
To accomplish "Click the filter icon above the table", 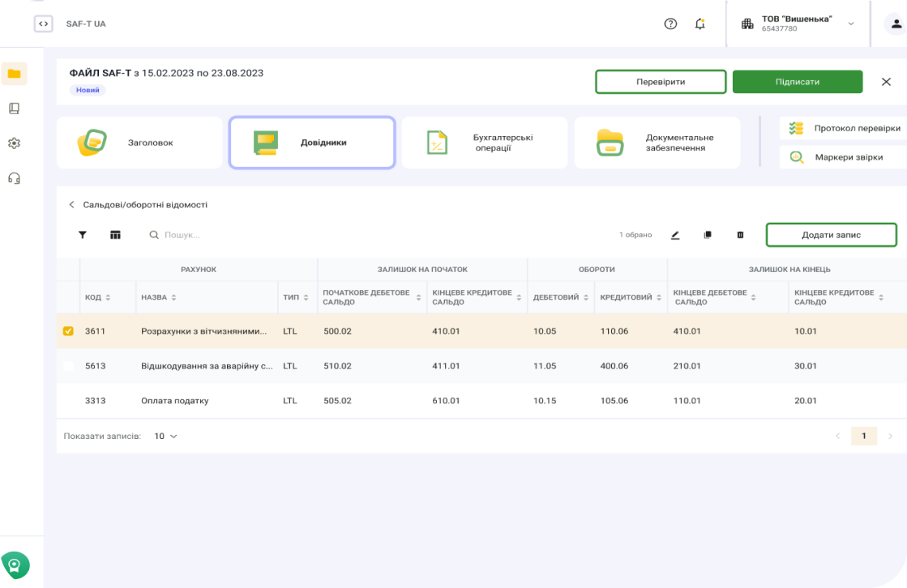I will [x=82, y=235].
